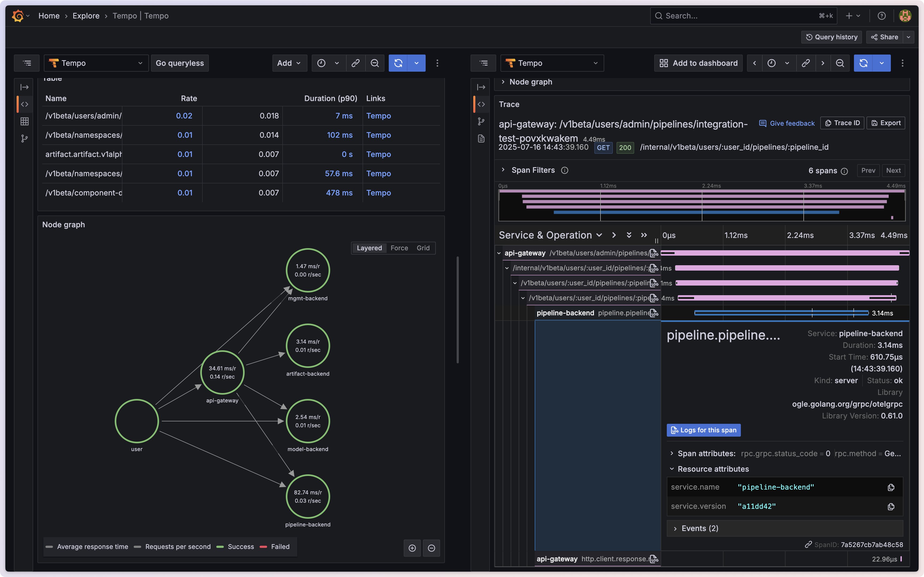Open Give feedback link
Viewport: 924px width, 577px height.
[787, 123]
